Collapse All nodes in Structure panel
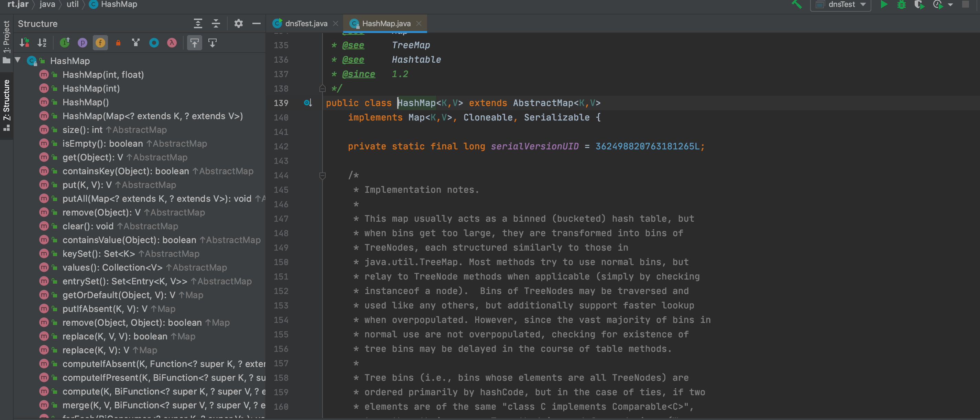Viewport: 980px width, 420px height. 216,24
